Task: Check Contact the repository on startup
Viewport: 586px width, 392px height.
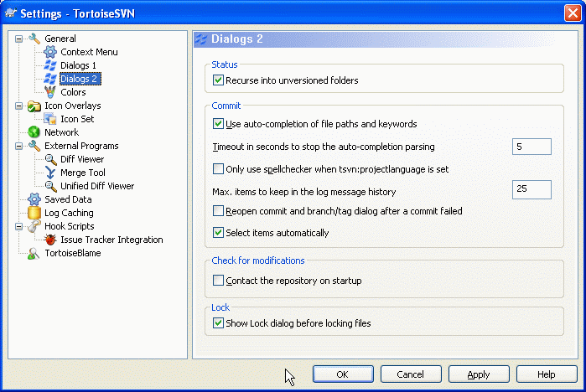Action: [x=218, y=281]
